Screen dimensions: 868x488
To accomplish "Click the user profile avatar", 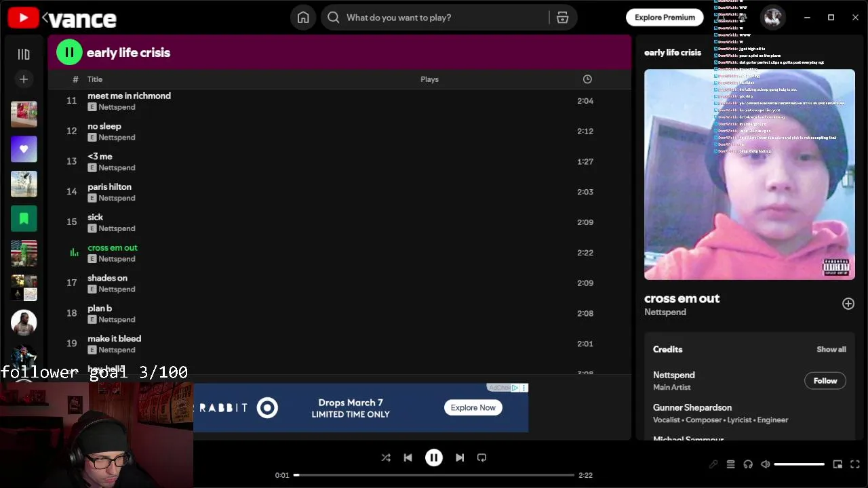I will click(772, 18).
